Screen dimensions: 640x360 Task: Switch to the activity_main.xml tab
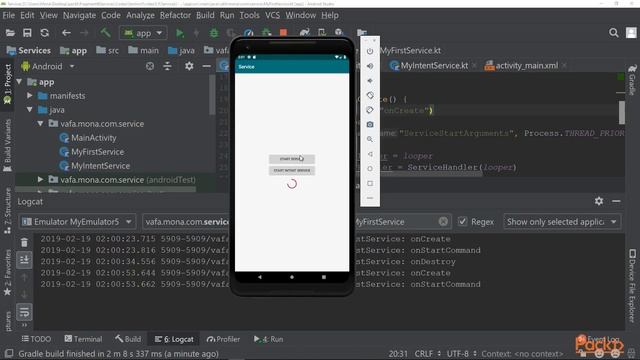pyautogui.click(x=526, y=66)
